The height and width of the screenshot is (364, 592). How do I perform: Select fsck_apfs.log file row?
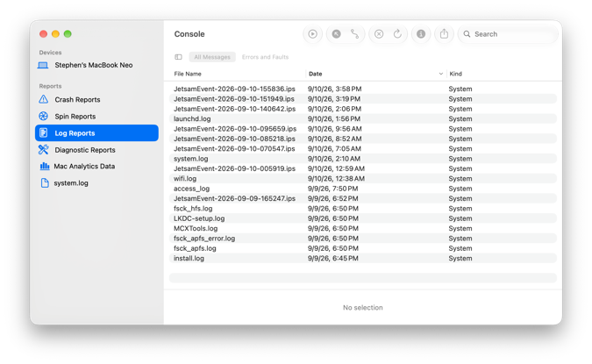tap(363, 248)
